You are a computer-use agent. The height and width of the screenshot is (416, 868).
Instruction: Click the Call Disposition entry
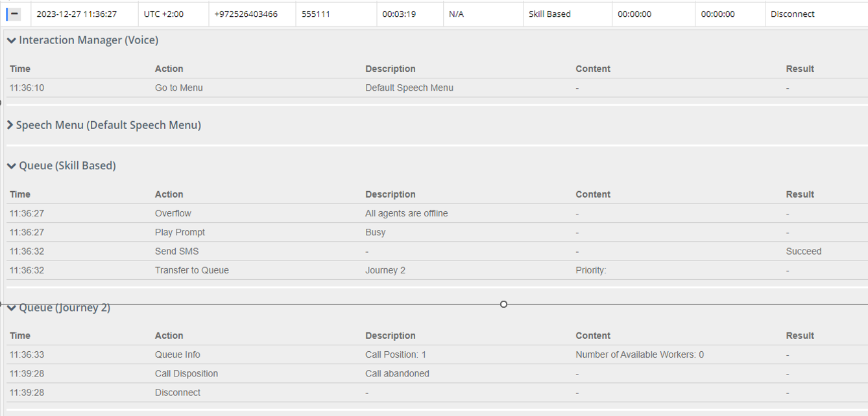pyautogui.click(x=186, y=374)
